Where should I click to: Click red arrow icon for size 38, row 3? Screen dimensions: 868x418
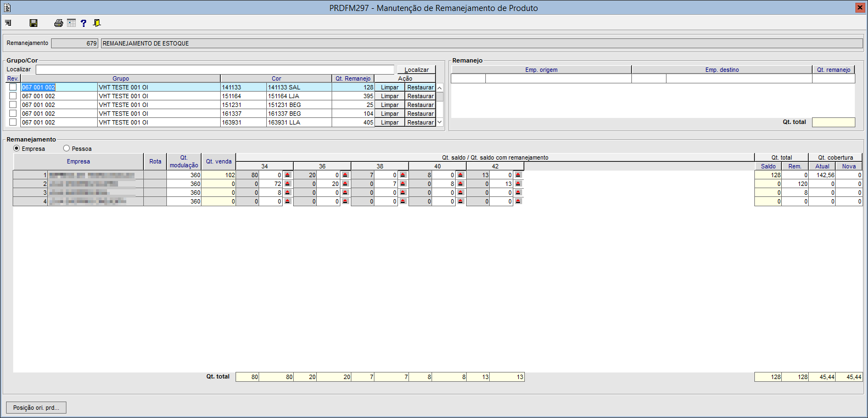point(402,193)
